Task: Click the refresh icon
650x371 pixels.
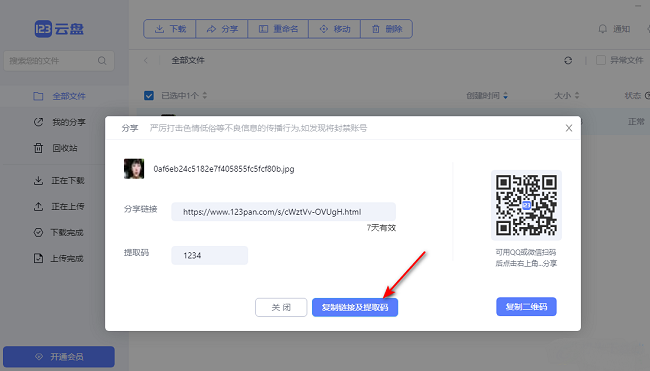Action: (x=568, y=61)
